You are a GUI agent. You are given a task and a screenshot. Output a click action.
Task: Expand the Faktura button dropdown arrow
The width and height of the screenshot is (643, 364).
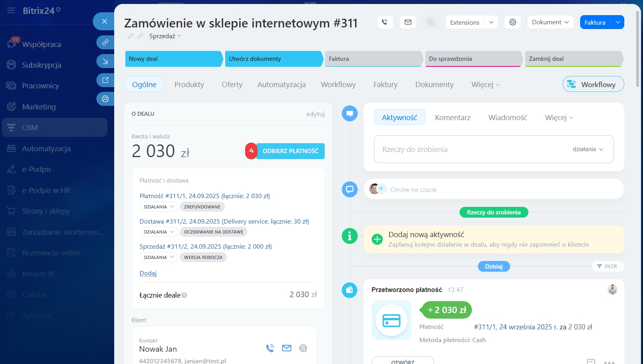tap(618, 22)
